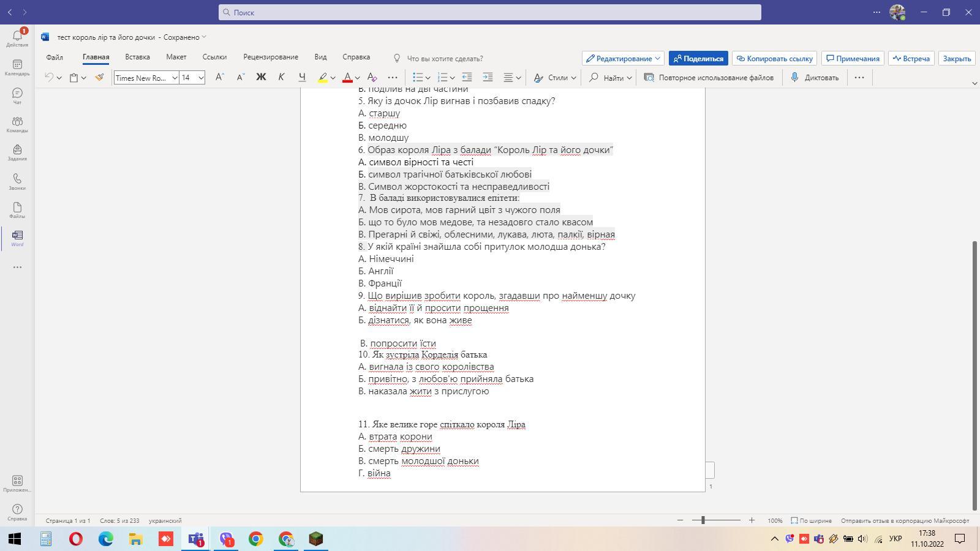Open Comments (Примечания) pane
This screenshot has height=551, width=980.
click(853, 58)
